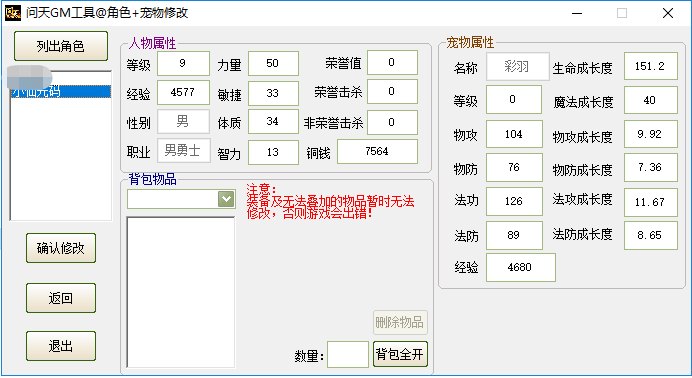
Task: Edit the character 经验 field showing 4577
Action: tap(183, 93)
